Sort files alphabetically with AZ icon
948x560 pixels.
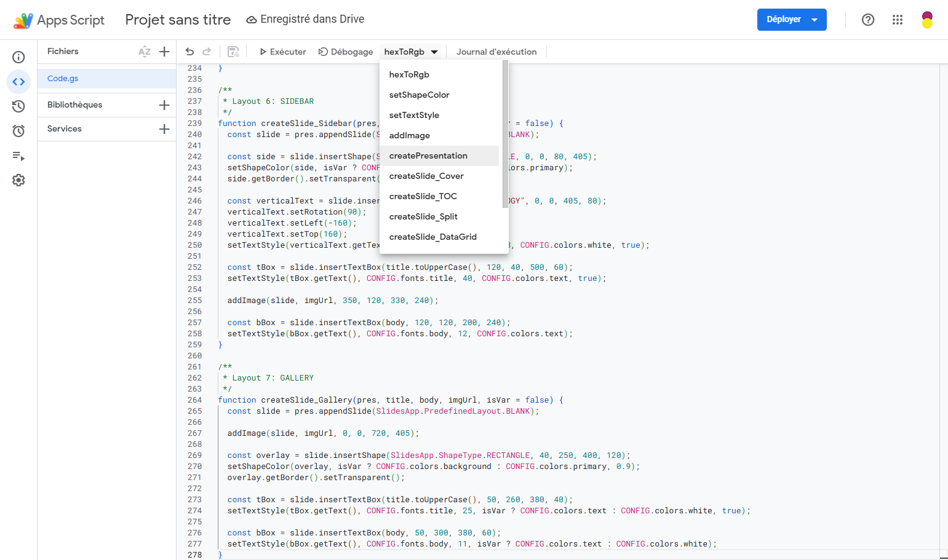(145, 52)
